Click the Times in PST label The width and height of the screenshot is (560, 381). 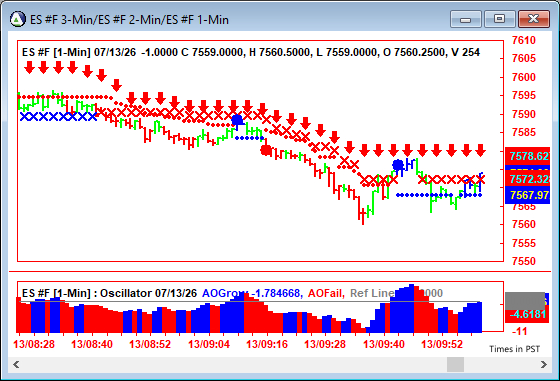pos(514,349)
